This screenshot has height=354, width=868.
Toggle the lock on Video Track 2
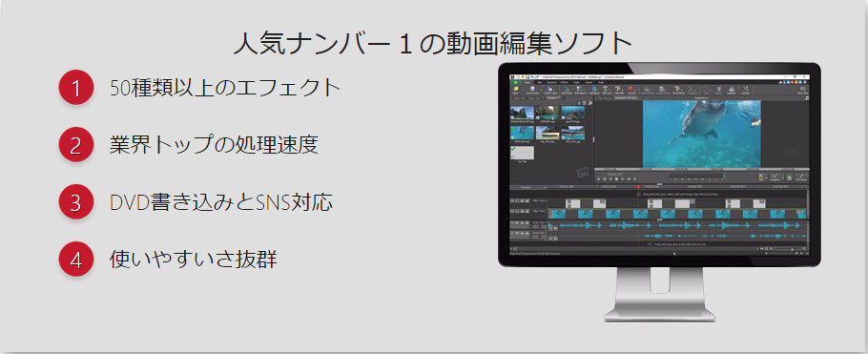point(522,200)
